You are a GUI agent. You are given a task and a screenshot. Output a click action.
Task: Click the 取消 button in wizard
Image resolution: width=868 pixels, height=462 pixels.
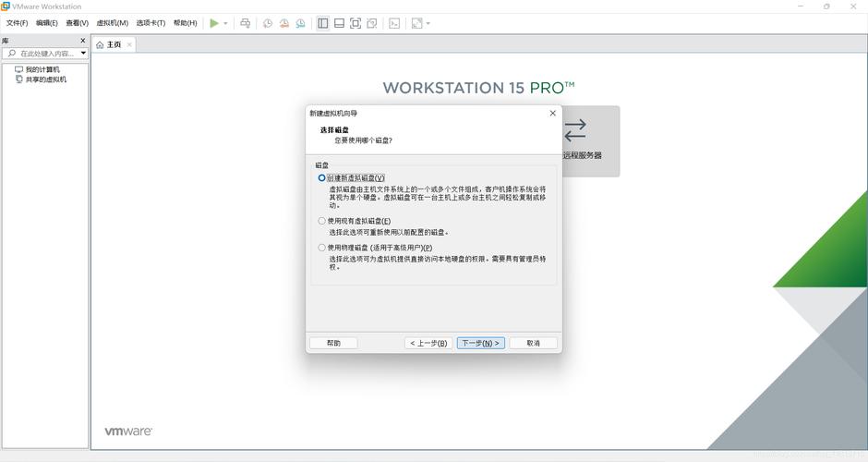[x=533, y=343]
